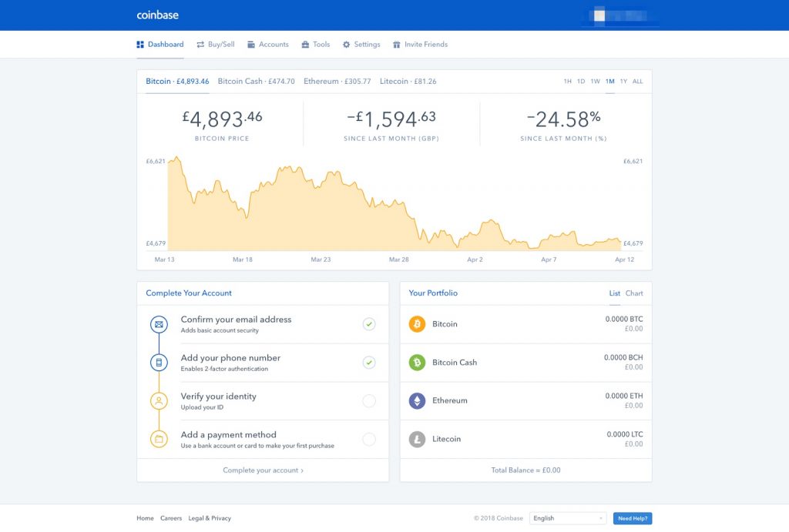Screen dimensions: 789x532
Task: Open the Home footer link
Action: 146,518
